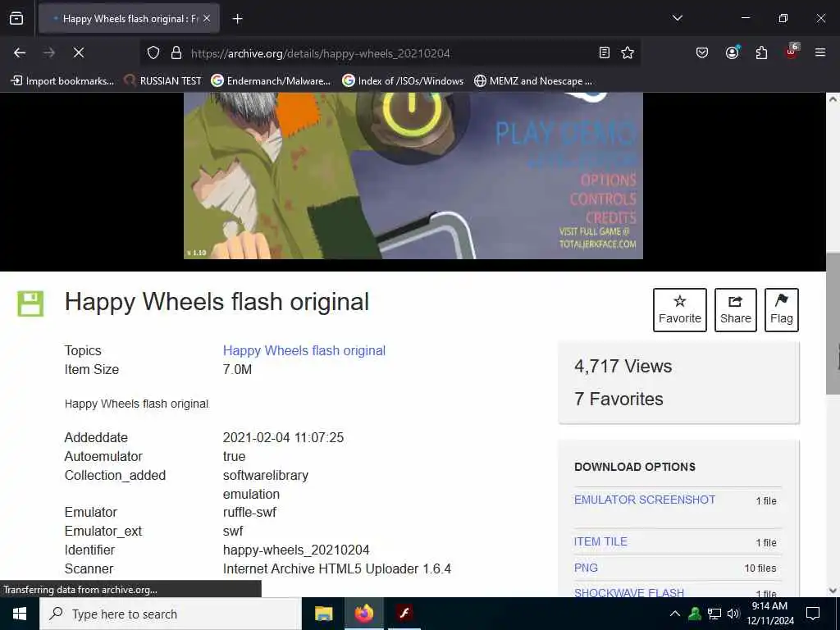
Task: Toggle reader view icon
Action: pos(605,52)
